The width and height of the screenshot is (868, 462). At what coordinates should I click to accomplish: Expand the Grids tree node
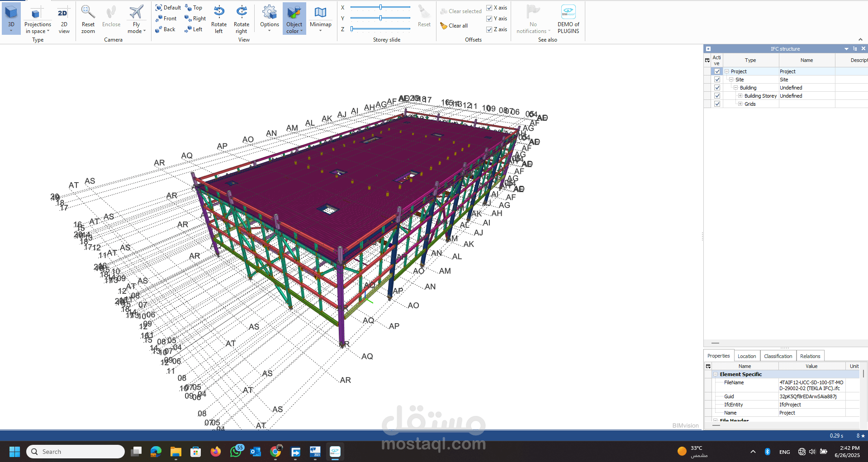click(740, 104)
